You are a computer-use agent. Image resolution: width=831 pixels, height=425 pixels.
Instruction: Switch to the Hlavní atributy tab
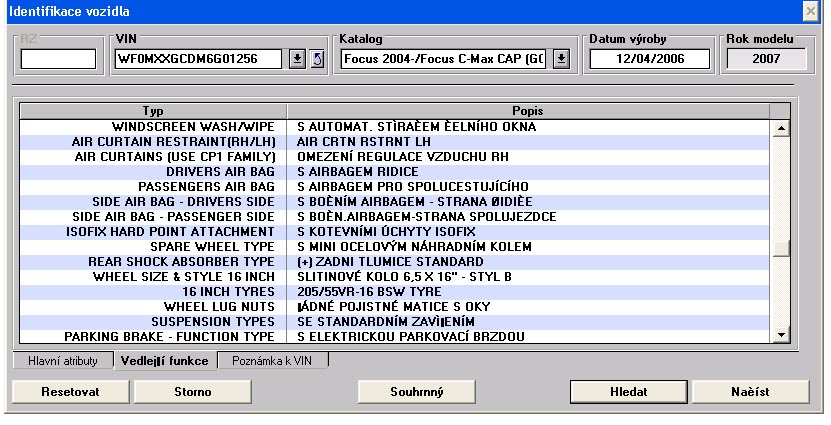point(61,360)
